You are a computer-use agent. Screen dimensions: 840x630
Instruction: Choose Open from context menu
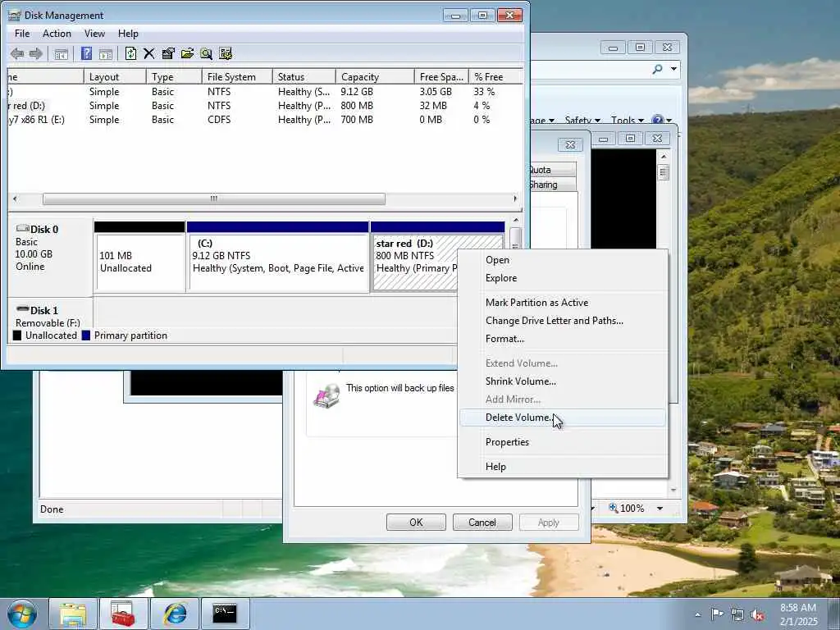[x=562, y=260]
